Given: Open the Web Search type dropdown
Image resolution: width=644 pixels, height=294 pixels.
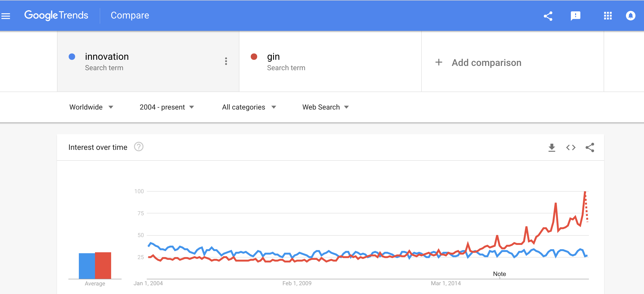Looking at the screenshot, I should (x=326, y=107).
